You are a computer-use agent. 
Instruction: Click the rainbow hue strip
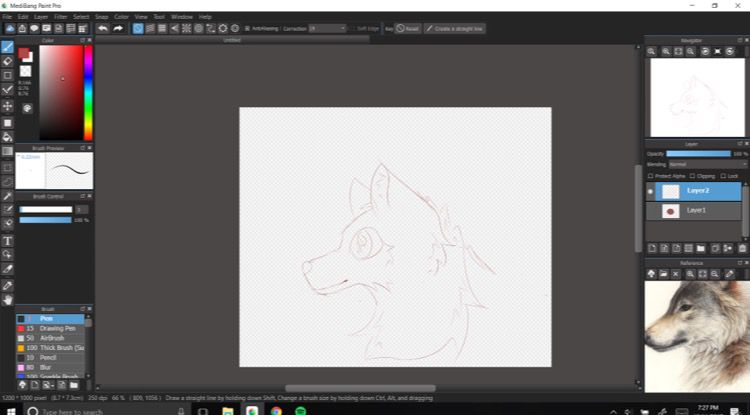coord(88,93)
